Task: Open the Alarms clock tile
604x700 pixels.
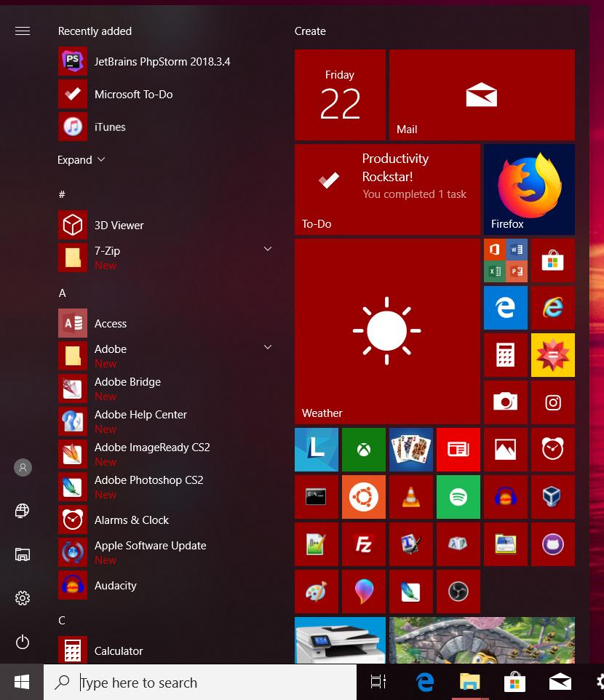Action: click(x=552, y=450)
